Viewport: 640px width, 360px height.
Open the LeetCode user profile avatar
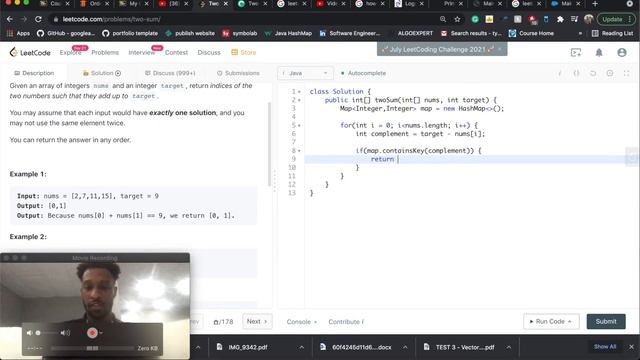tap(622, 53)
